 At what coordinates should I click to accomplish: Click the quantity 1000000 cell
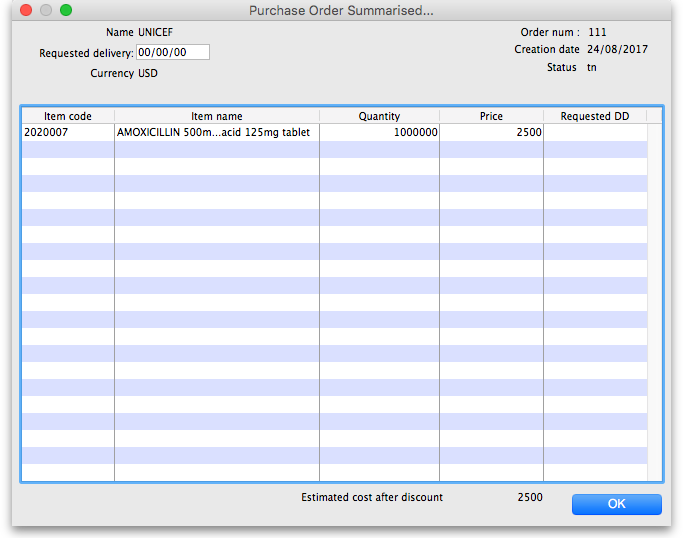click(379, 132)
